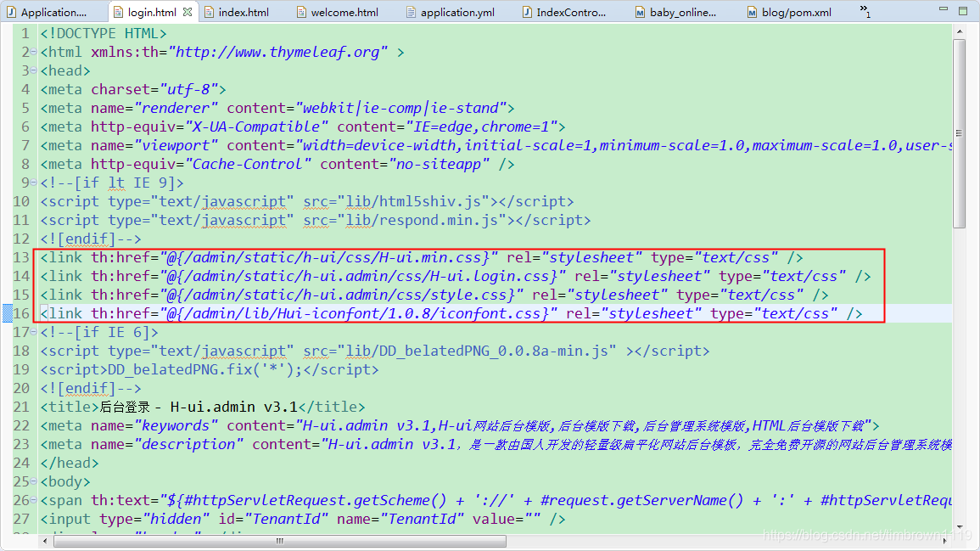Click the "keywords" meta name value
980x551 pixels.
point(176,426)
